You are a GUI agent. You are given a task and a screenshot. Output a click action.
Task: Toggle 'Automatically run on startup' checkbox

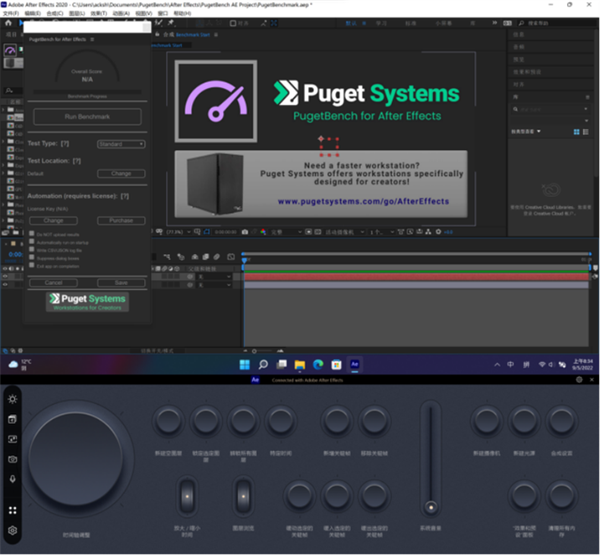(x=30, y=242)
